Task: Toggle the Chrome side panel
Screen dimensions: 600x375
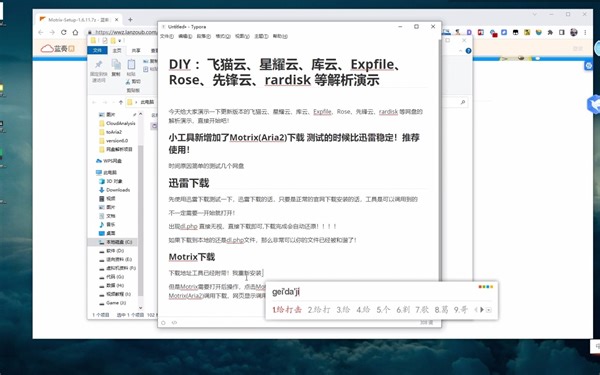Action: click(x=562, y=33)
